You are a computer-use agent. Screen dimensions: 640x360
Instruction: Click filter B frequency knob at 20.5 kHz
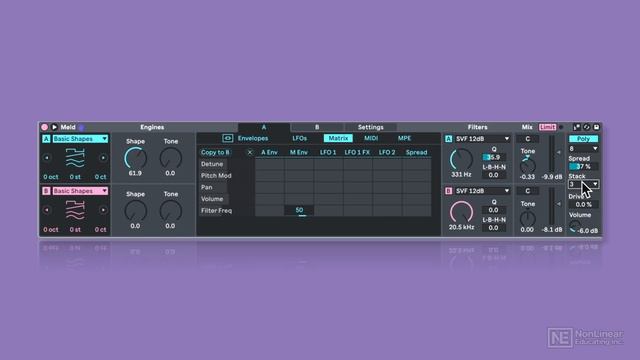(461, 212)
